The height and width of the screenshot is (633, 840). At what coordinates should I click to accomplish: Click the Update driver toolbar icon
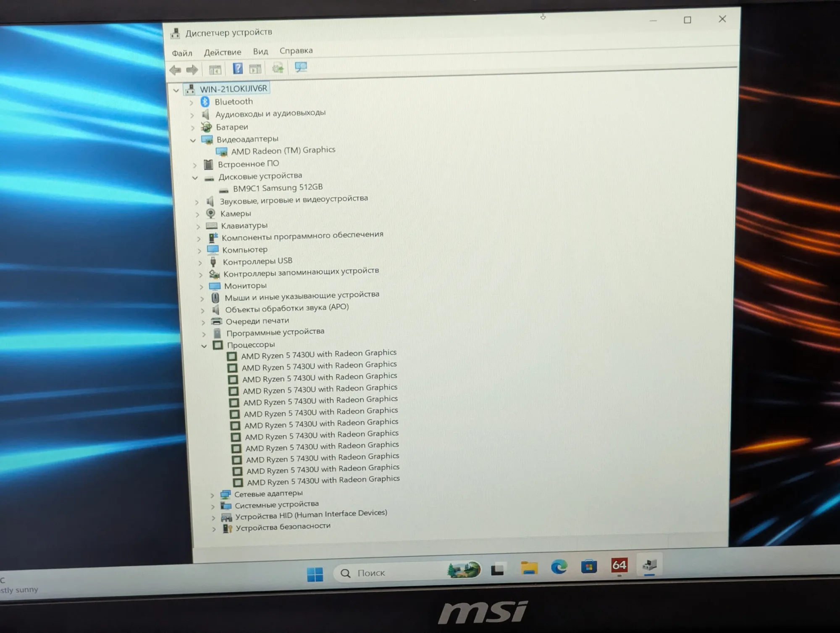(x=278, y=68)
